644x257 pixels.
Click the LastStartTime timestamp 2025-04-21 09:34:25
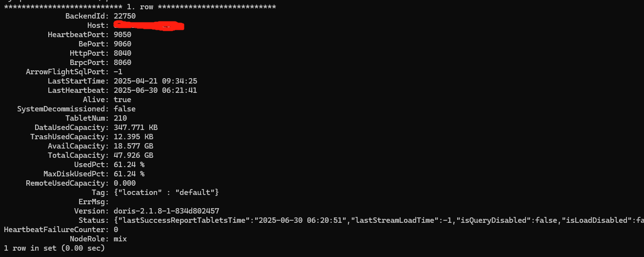155,81
